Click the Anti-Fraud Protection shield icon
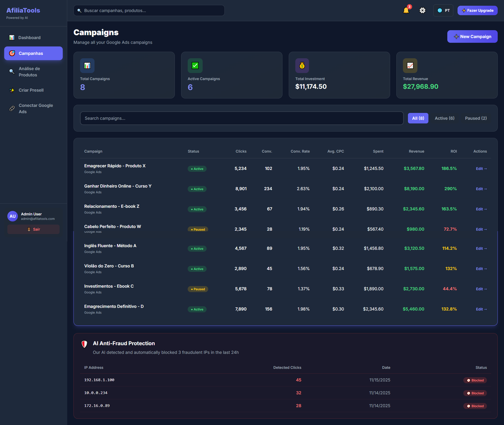Image resolution: width=504 pixels, height=425 pixels. pos(84,344)
